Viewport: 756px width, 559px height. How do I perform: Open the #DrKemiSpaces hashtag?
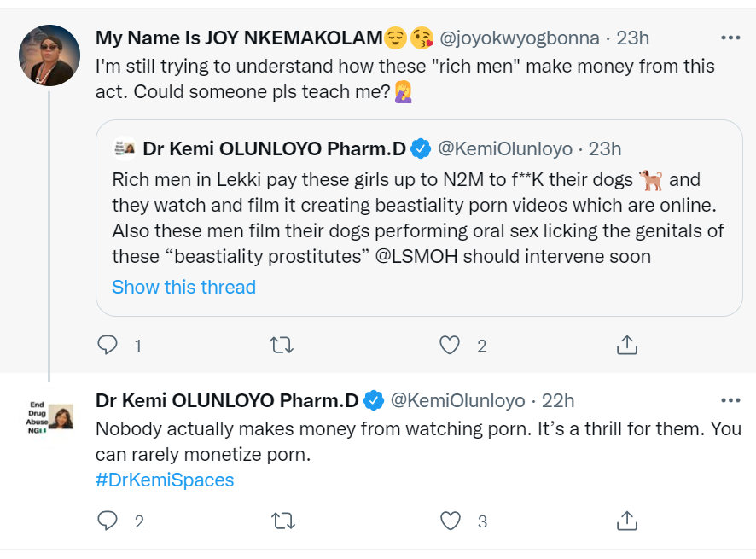click(165, 480)
